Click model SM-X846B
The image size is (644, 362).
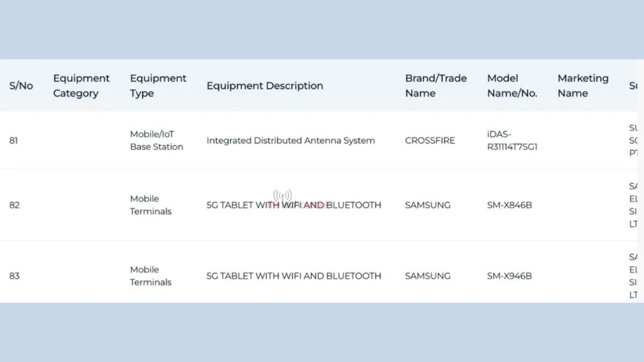509,206
